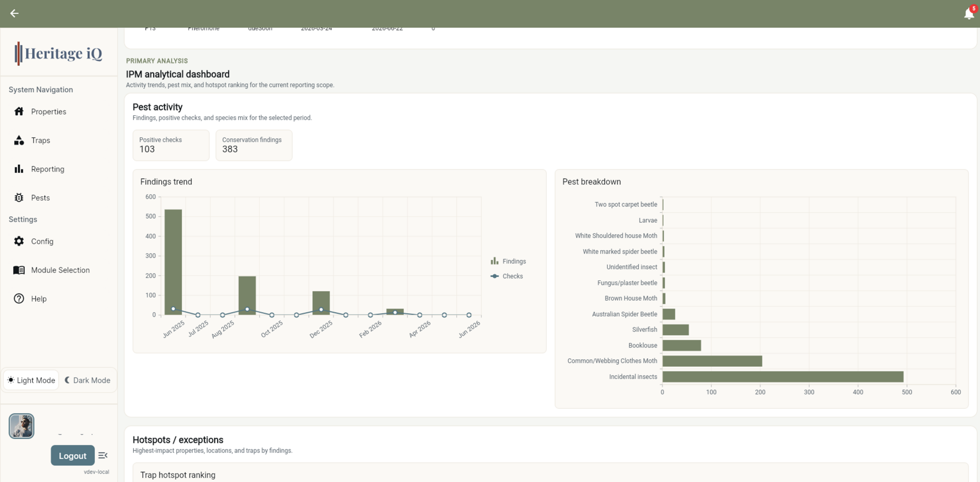Image resolution: width=980 pixels, height=482 pixels.
Task: Click the IPM analytical dashboard title
Action: 178,74
